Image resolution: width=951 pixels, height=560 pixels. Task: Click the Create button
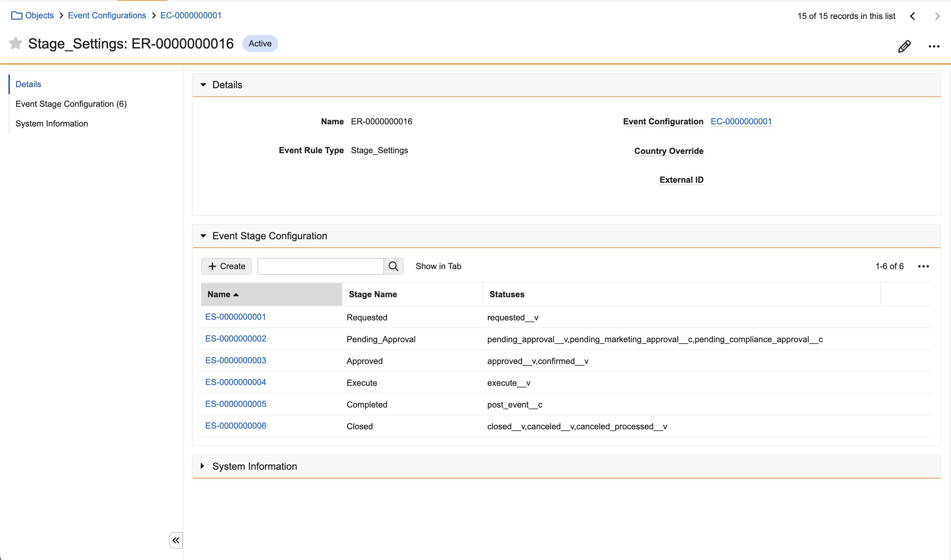point(226,266)
